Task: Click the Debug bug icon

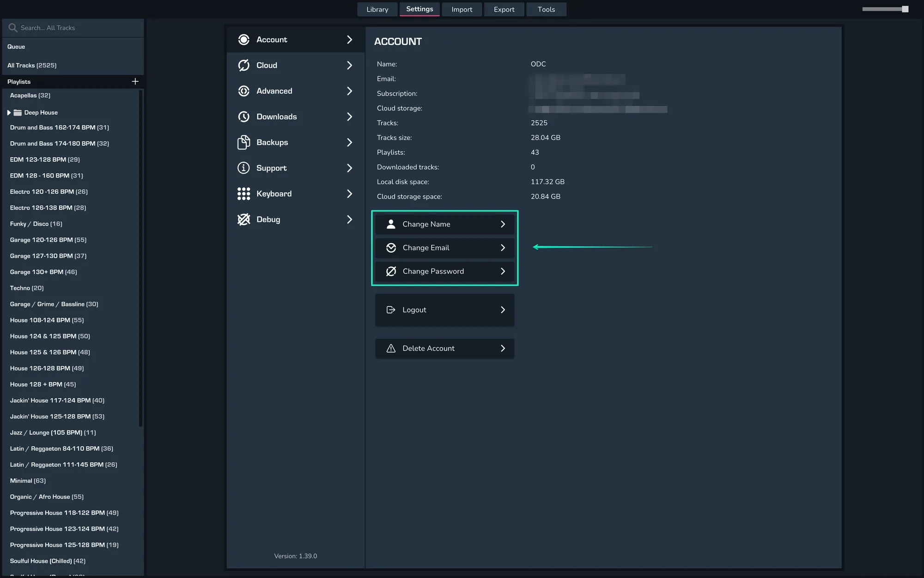Action: coord(243,219)
